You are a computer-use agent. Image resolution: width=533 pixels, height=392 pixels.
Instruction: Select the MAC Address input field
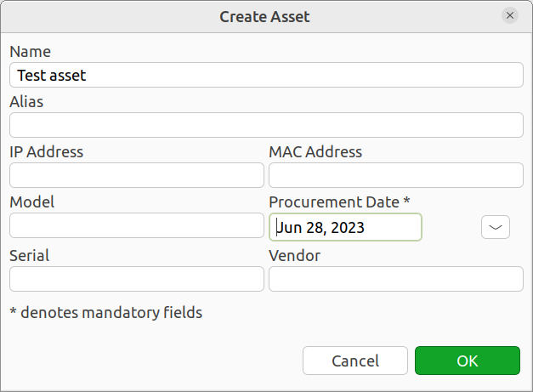(395, 175)
